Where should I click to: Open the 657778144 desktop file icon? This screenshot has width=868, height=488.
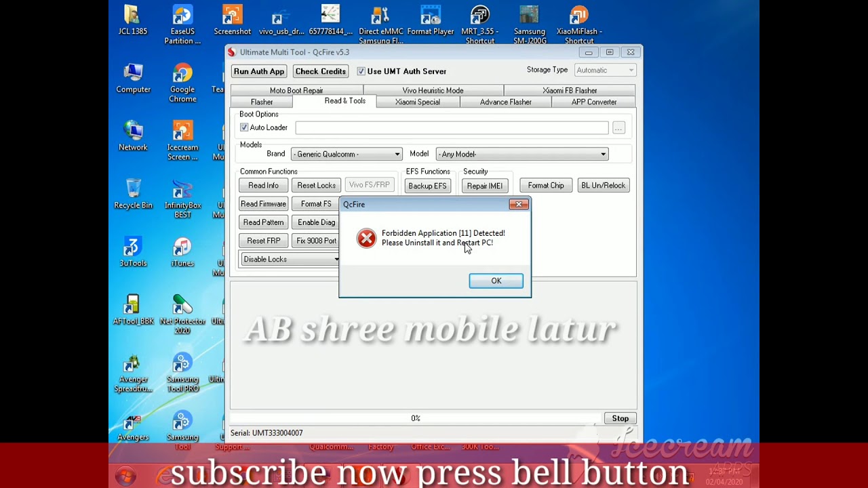point(330,20)
